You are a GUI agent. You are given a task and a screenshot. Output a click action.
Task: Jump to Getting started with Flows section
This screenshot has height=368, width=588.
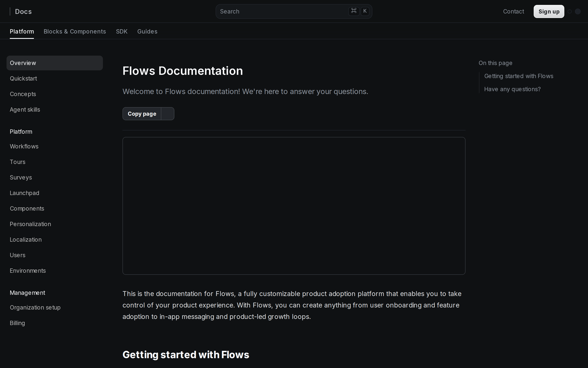tap(519, 76)
